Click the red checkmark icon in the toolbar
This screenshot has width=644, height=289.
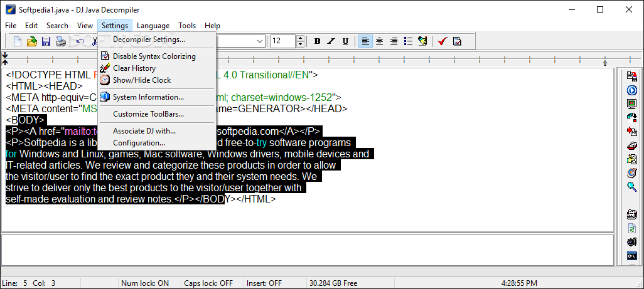coord(443,41)
